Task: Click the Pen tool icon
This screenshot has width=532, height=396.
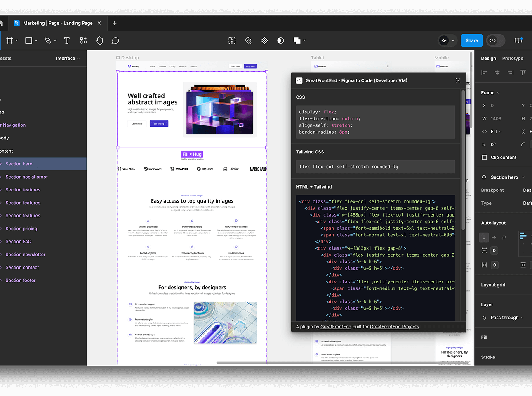Action: click(x=48, y=40)
